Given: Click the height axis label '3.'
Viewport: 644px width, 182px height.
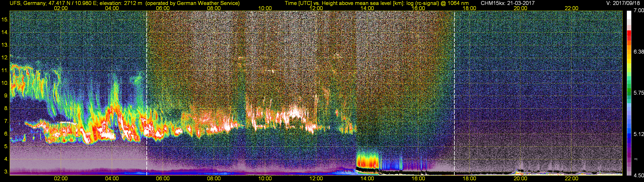Looking at the screenshot, I should (6, 172).
